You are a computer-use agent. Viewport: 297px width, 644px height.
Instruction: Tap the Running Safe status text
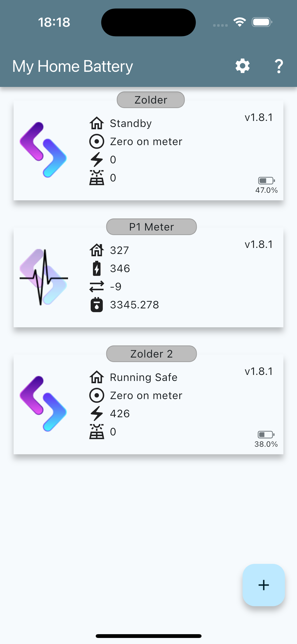tap(144, 377)
